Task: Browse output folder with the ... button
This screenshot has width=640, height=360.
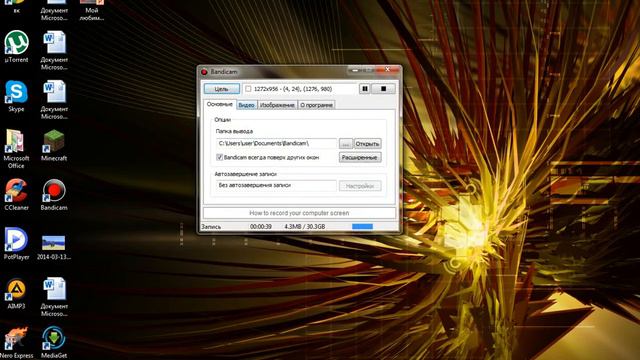Action: pos(346,144)
